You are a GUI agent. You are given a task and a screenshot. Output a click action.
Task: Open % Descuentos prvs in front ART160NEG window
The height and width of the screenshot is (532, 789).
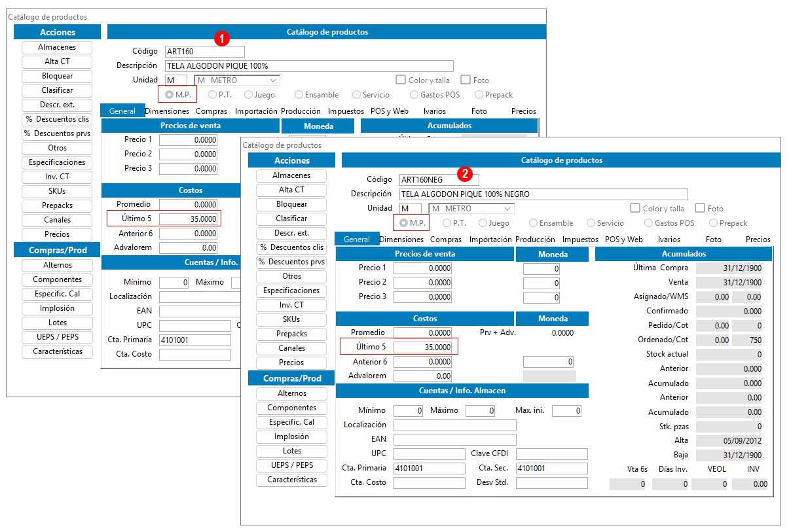click(x=291, y=262)
